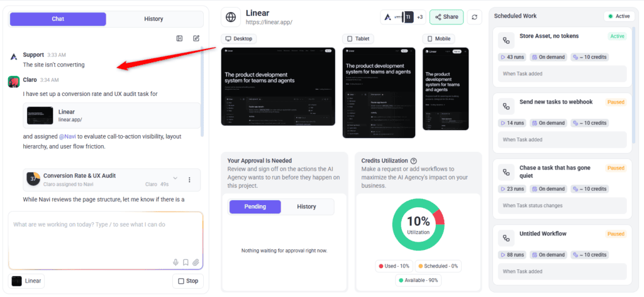Click the chat panel scrollbar
The height and width of the screenshot is (297, 644).
coord(202,92)
